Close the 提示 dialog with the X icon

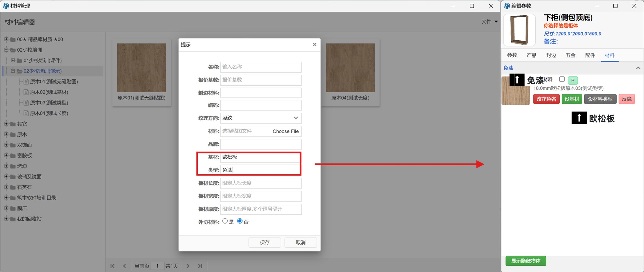pos(314,45)
